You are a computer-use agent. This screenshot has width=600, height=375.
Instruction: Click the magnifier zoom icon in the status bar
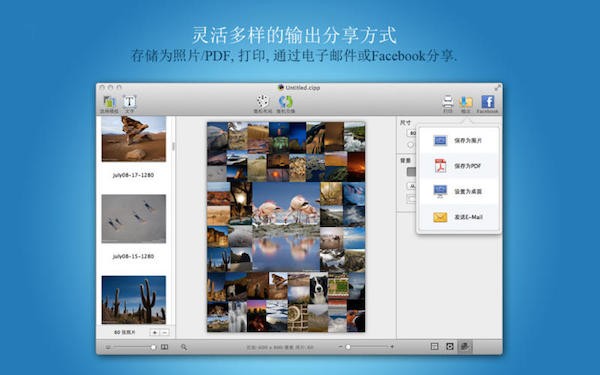[184, 347]
